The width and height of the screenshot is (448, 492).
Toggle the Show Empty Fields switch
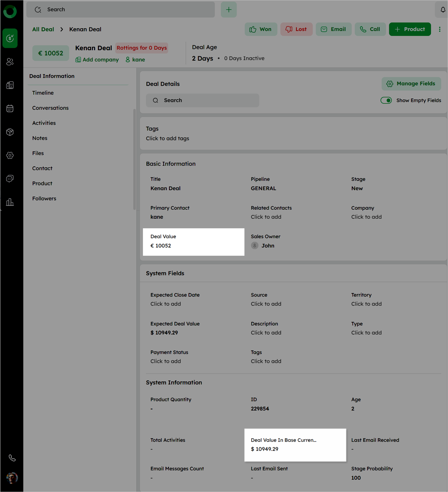click(x=386, y=100)
